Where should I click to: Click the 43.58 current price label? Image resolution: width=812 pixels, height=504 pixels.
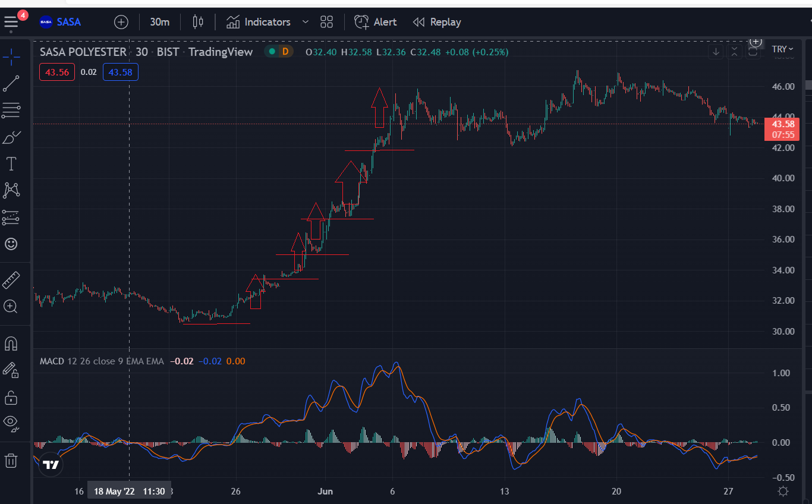click(782, 124)
